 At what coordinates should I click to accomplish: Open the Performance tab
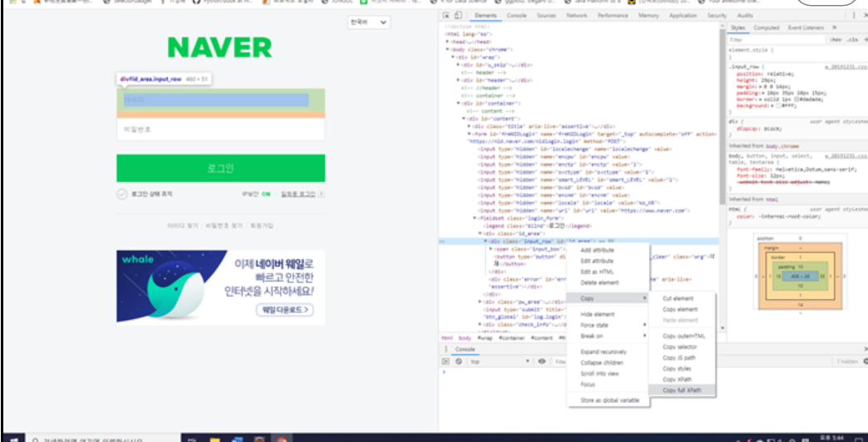[x=613, y=16]
